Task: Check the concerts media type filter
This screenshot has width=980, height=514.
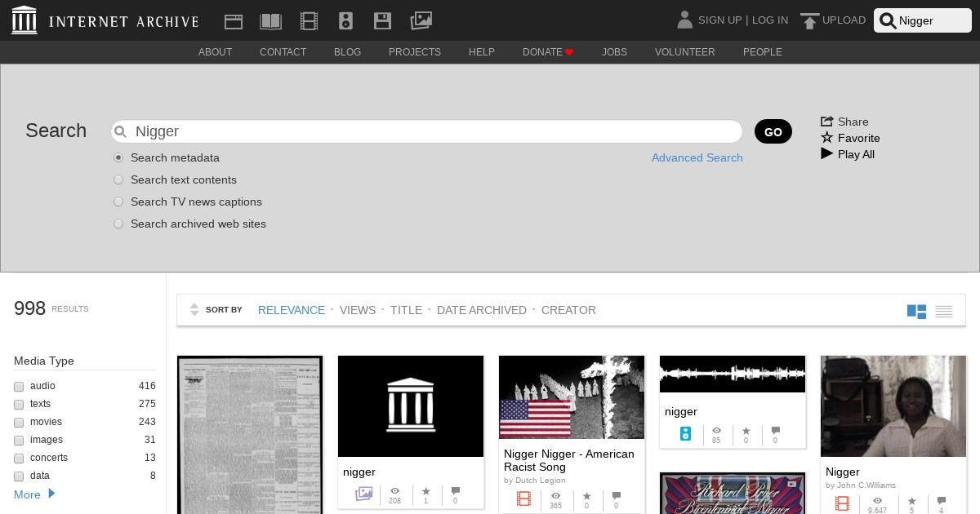Action: pos(19,459)
